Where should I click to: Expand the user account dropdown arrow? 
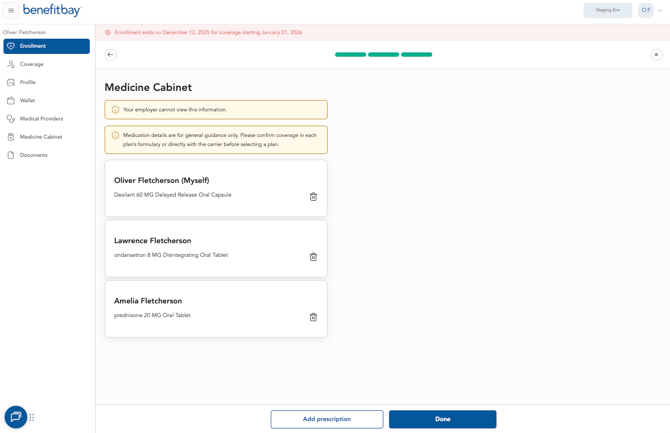[660, 11]
